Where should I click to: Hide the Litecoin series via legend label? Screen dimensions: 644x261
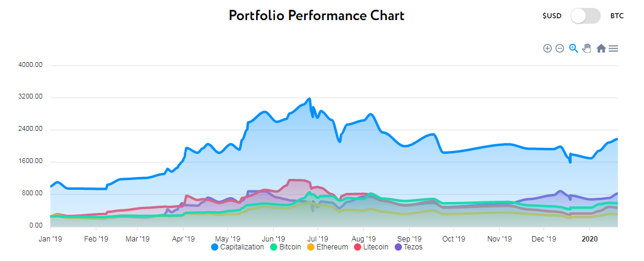pos(378,247)
